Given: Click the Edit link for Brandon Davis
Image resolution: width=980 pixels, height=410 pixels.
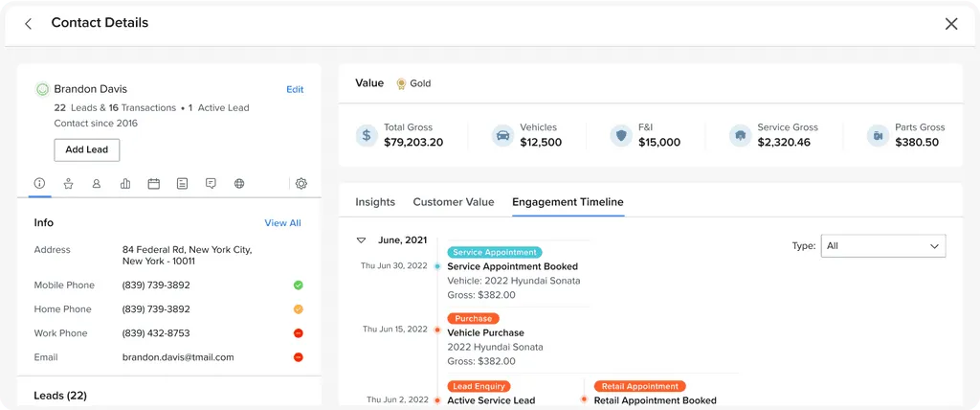Looking at the screenshot, I should (x=295, y=89).
